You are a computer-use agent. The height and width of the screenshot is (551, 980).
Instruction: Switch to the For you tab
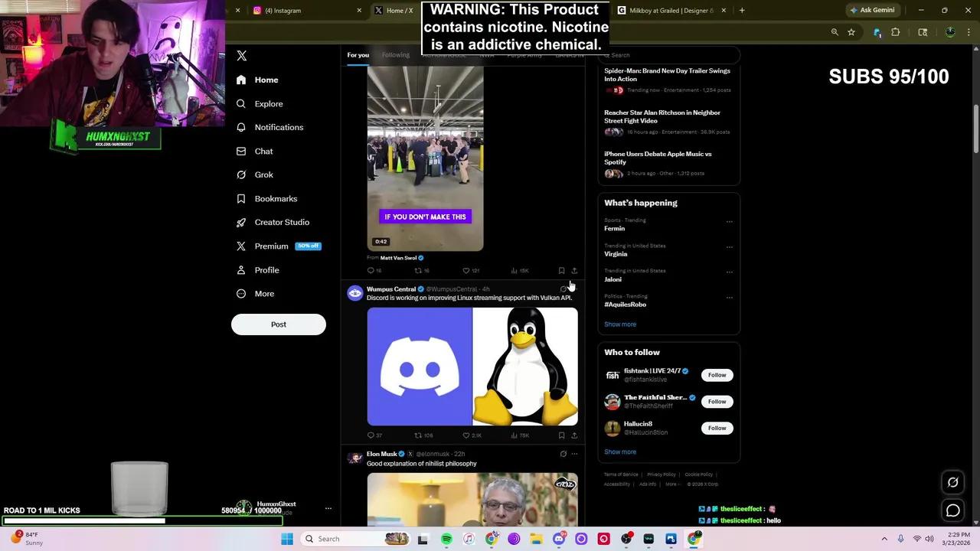pyautogui.click(x=358, y=55)
